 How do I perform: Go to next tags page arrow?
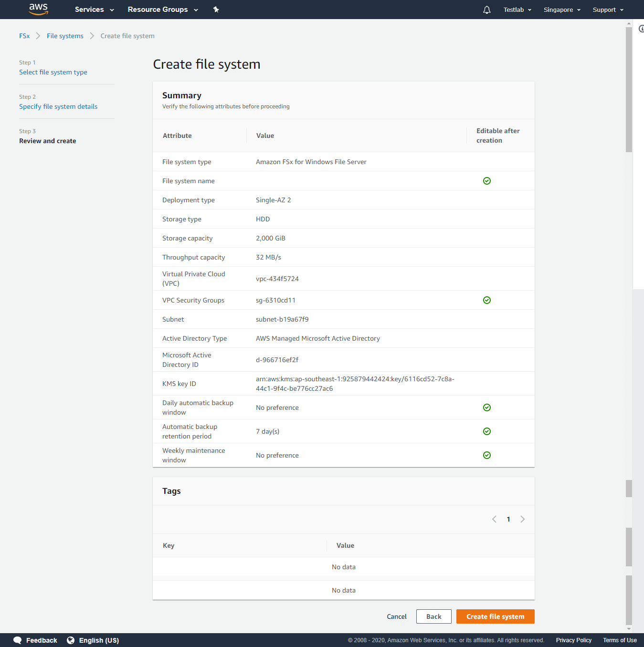pyautogui.click(x=523, y=519)
